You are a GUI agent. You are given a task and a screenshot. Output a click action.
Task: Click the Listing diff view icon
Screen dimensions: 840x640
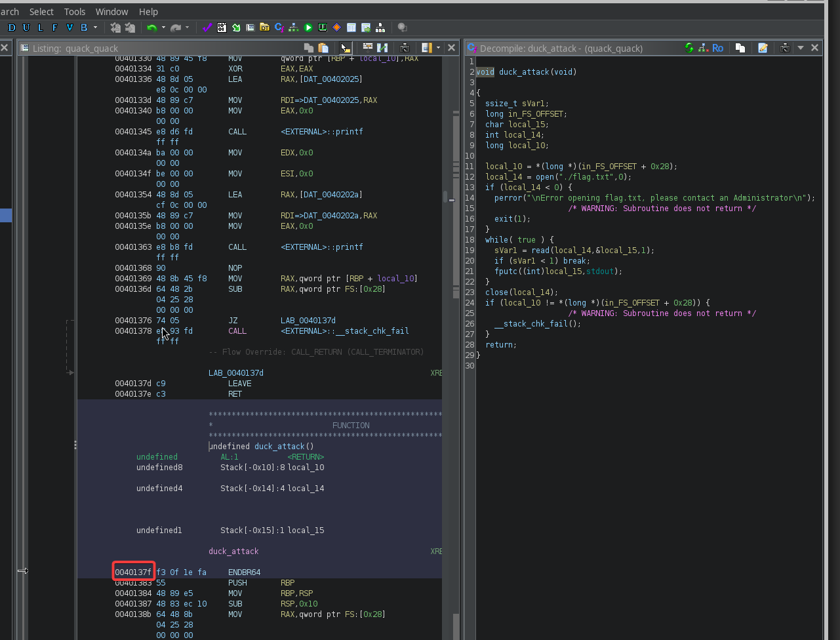point(382,48)
